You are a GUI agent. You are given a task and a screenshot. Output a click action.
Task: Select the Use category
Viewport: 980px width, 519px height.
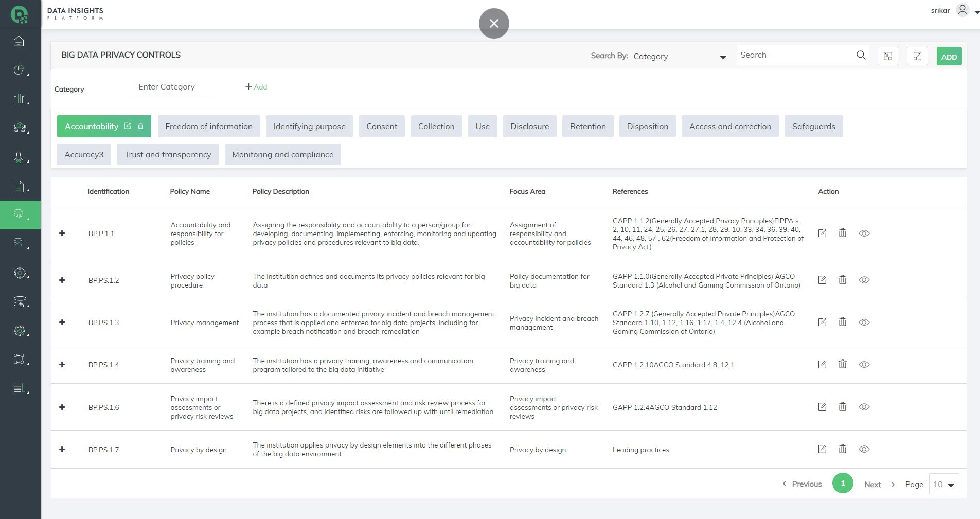(483, 126)
